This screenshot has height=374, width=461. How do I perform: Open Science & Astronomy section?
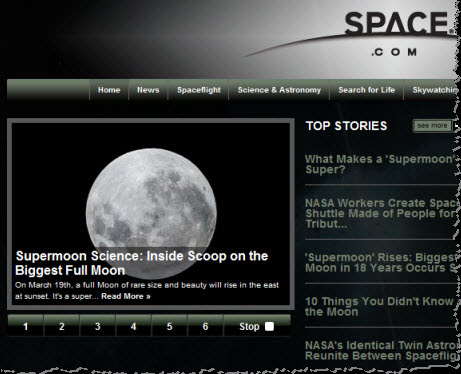279,90
